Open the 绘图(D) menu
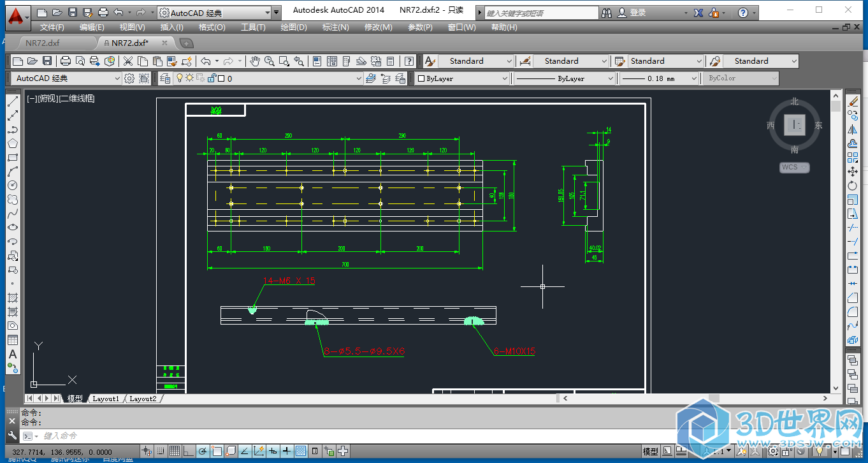The height and width of the screenshot is (463, 868). 294,27
